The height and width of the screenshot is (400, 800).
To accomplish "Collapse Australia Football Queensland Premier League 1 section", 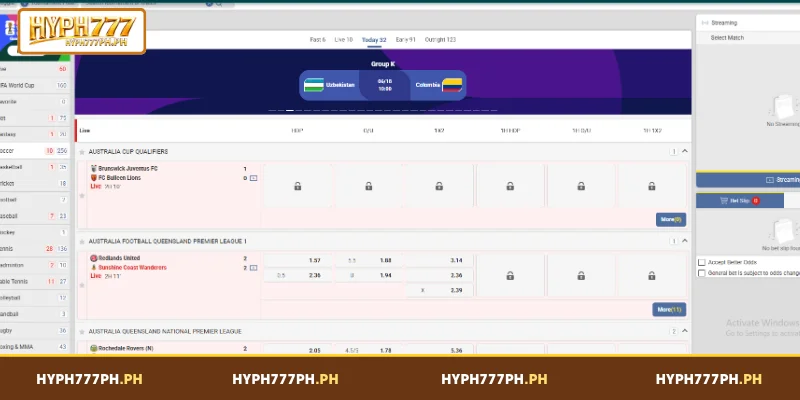I will [685, 241].
